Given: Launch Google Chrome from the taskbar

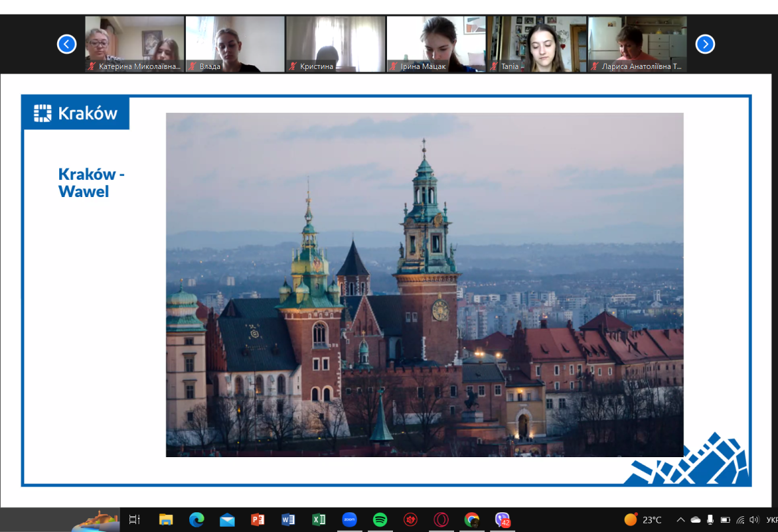Looking at the screenshot, I should 472,520.
